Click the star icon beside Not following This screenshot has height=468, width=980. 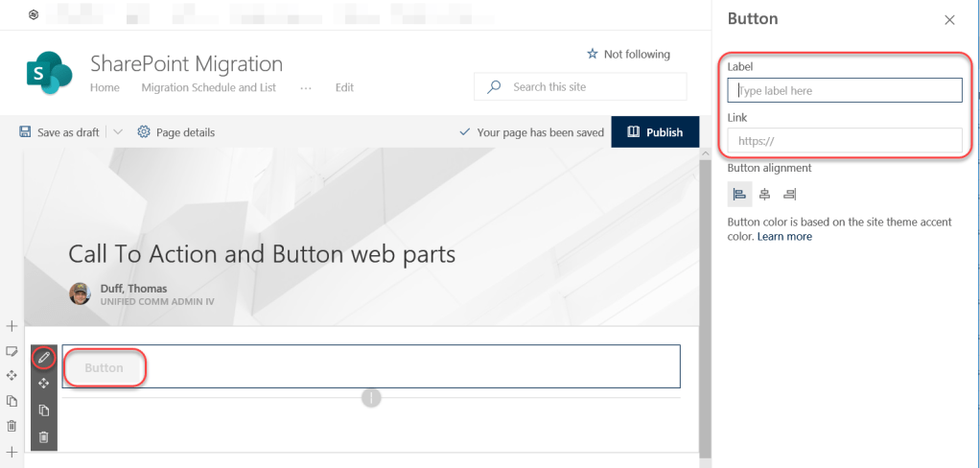593,55
